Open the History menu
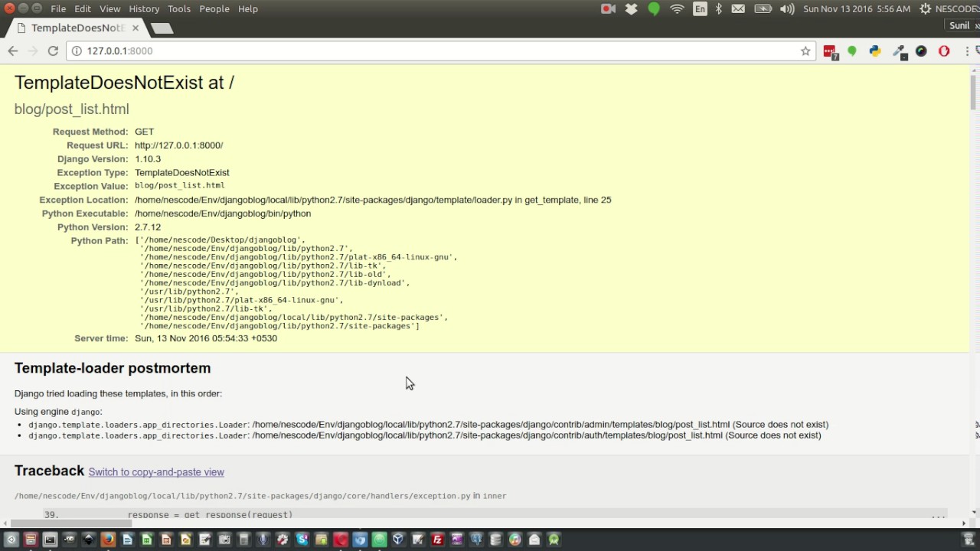 [x=144, y=8]
